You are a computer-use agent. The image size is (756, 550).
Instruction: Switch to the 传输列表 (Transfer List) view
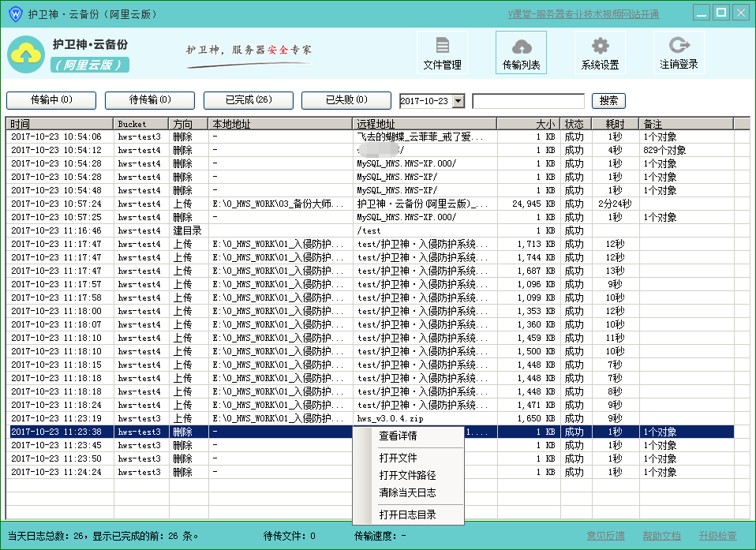point(521,52)
